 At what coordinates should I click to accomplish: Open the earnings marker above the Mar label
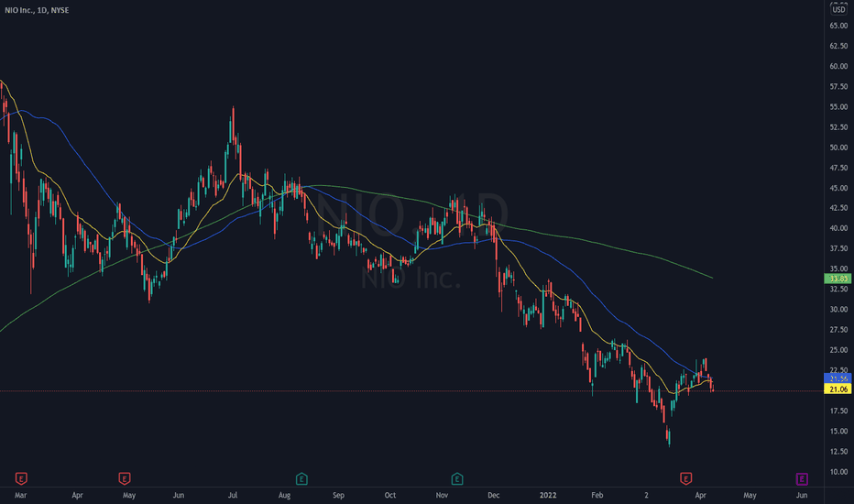21,479
